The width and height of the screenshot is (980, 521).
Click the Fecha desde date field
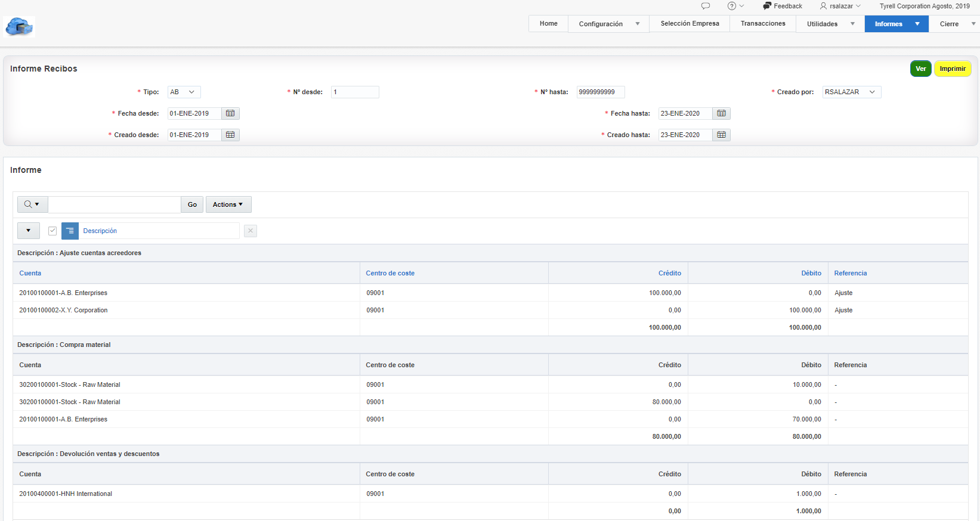(x=194, y=113)
